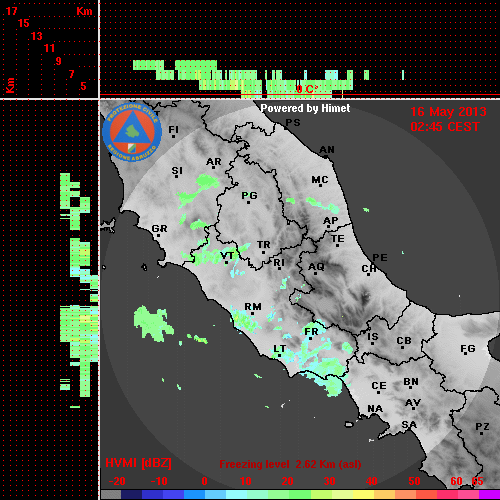
Task: Click the Protezione Civile Abruzzo logo
Action: (x=132, y=133)
